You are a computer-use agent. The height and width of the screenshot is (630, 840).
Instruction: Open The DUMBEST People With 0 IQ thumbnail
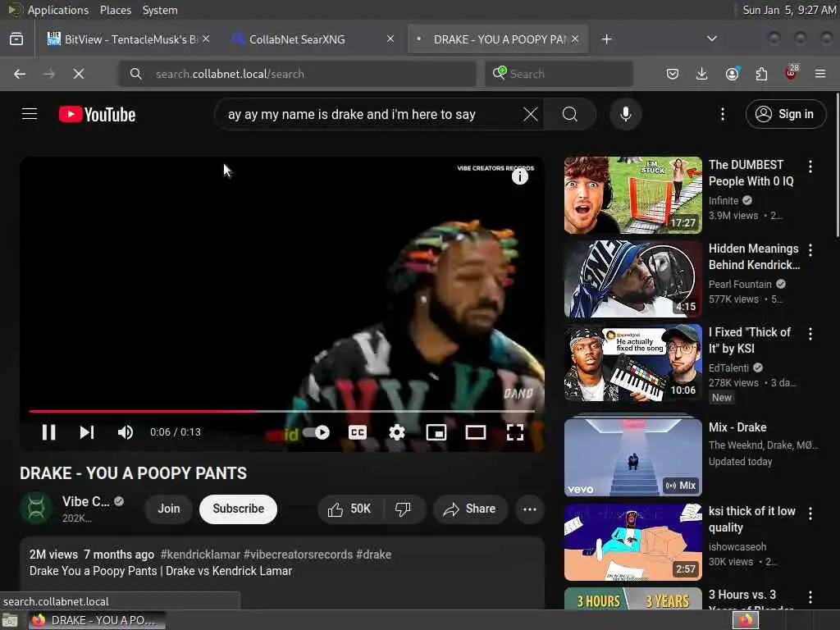point(633,195)
